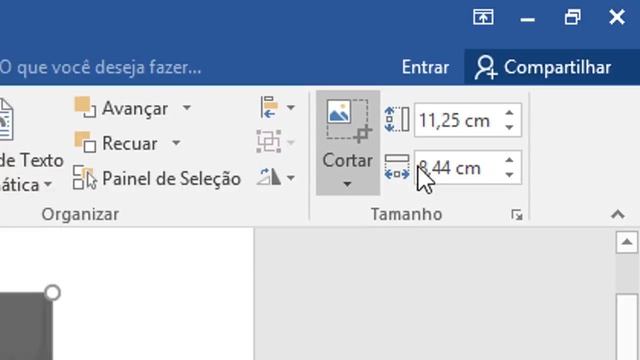This screenshot has height=360, width=640.
Task: Restore down the Word window
Action: [x=573, y=18]
